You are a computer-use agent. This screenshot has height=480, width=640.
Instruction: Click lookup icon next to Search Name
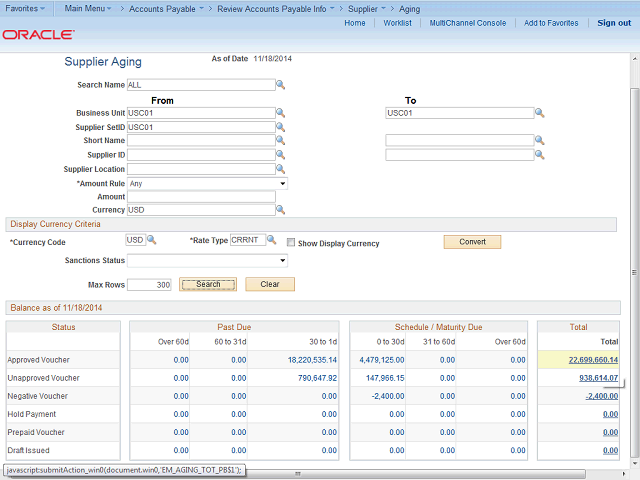pos(281,85)
